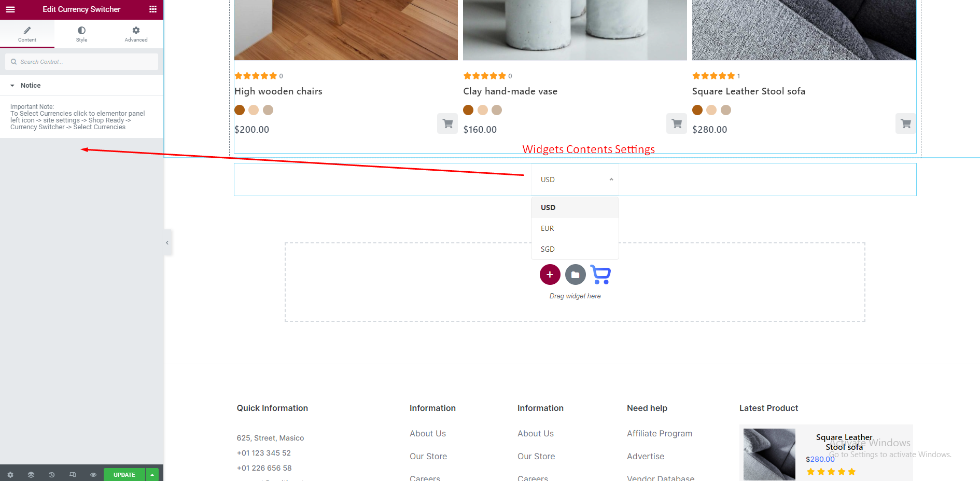Add Square Leather Stool sofa to cart

[x=905, y=123]
